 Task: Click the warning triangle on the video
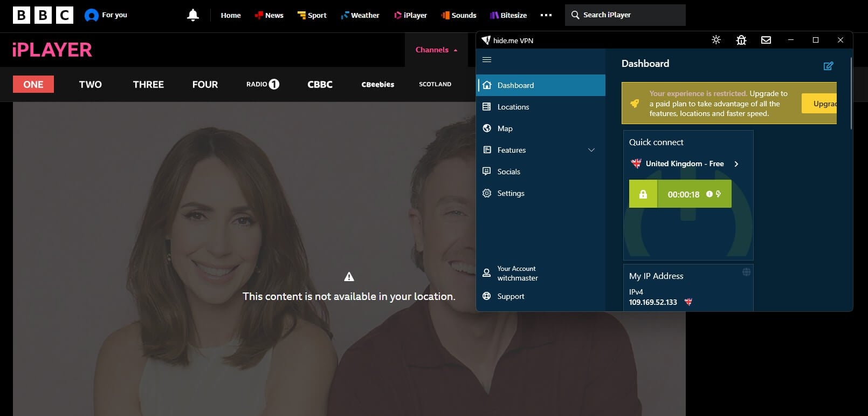[349, 277]
